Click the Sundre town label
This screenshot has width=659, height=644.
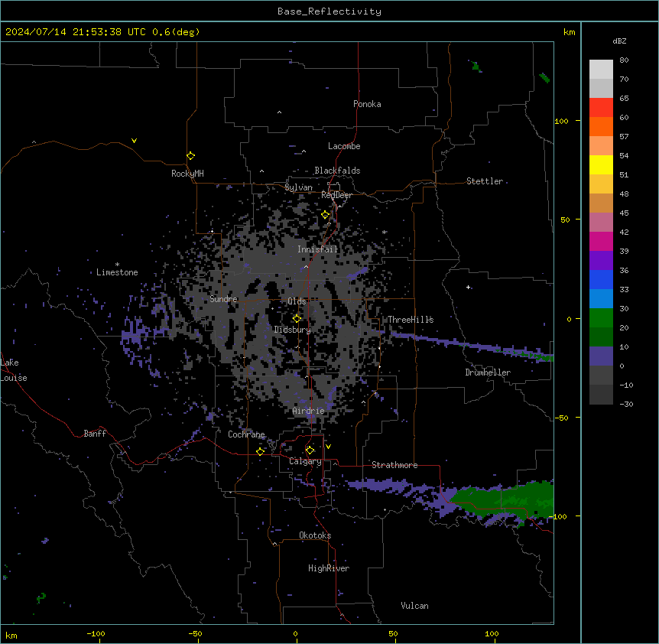[x=223, y=299]
